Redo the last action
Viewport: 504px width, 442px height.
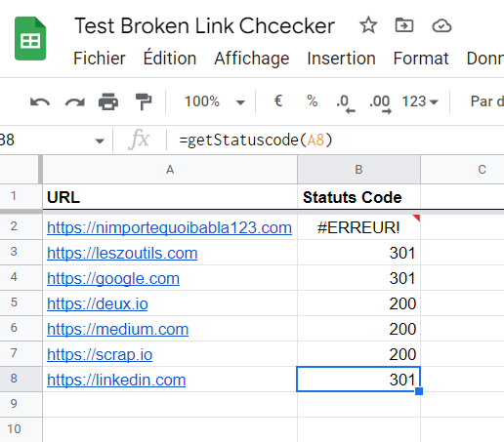coord(75,101)
